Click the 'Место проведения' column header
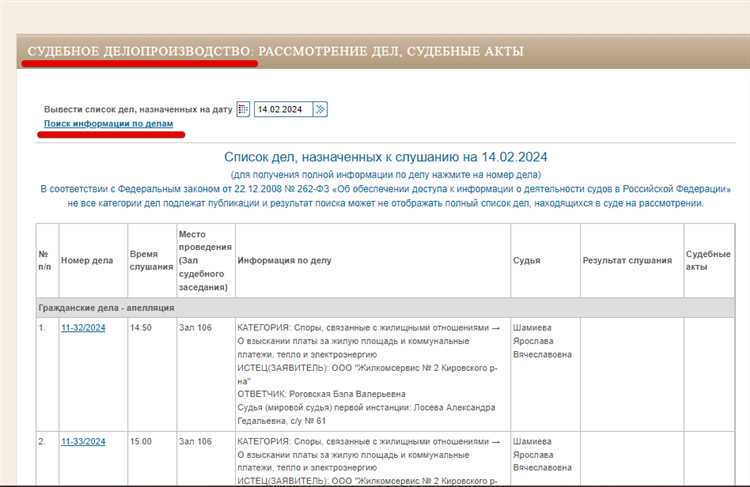 click(205, 260)
